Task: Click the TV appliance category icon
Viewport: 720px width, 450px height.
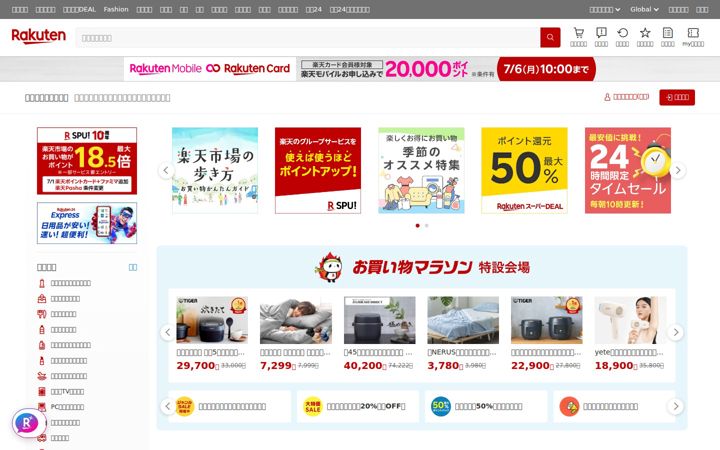Action: [x=42, y=392]
